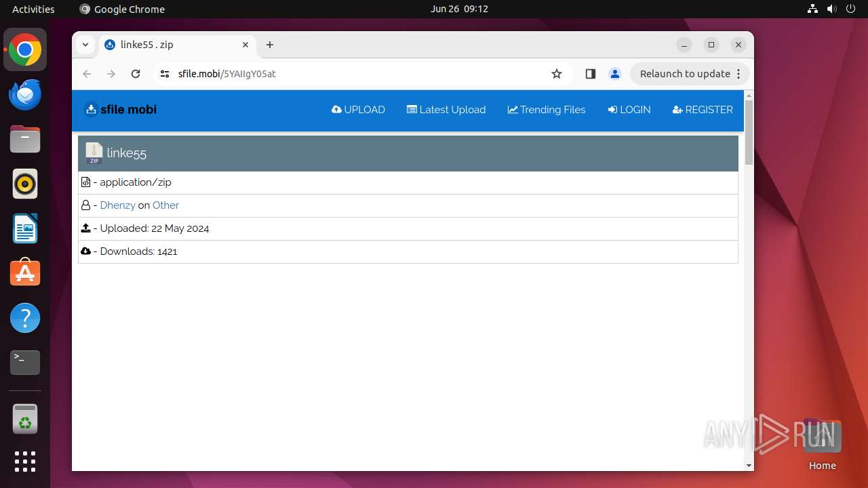Go forward in browser history
The image size is (868, 488).
(x=111, y=74)
